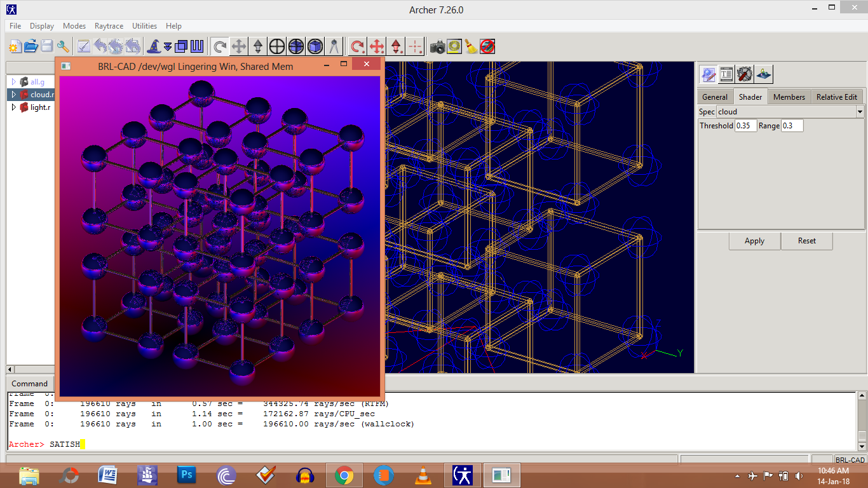Image resolution: width=868 pixels, height=488 pixels.
Task: Start raytrace with the camera icon
Action: (438, 46)
